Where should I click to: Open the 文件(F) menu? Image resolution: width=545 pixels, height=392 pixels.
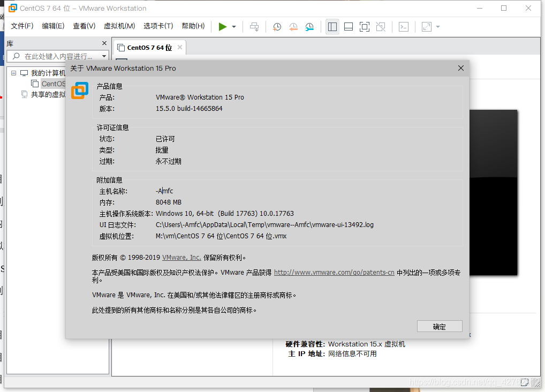point(22,26)
